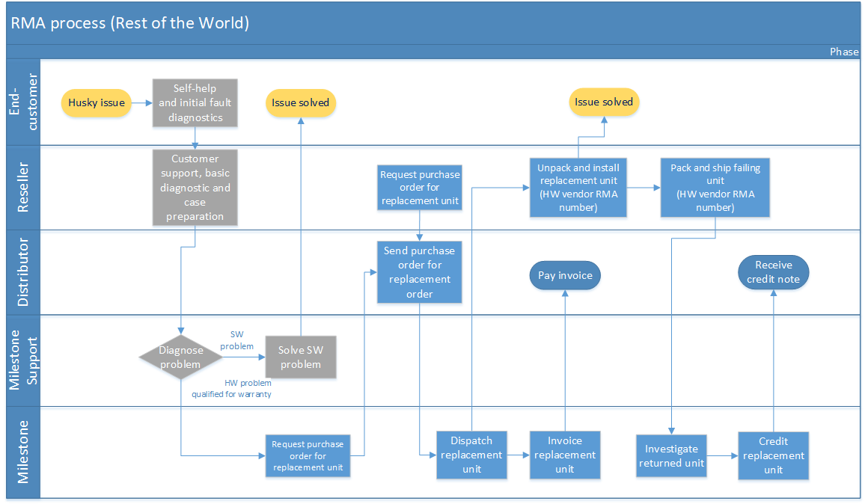Select the Dispatch replacement unit box
This screenshot has width=865, height=504.
(x=471, y=455)
